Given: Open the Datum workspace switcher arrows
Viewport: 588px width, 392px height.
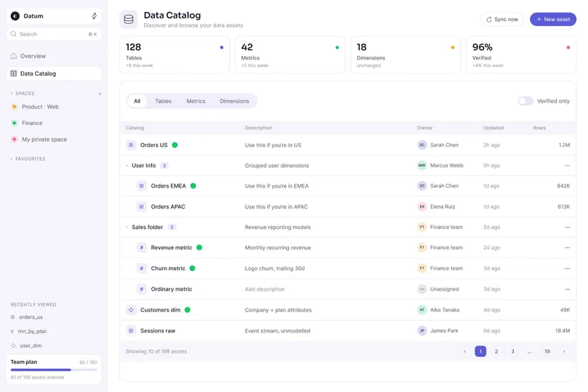Looking at the screenshot, I should point(94,16).
